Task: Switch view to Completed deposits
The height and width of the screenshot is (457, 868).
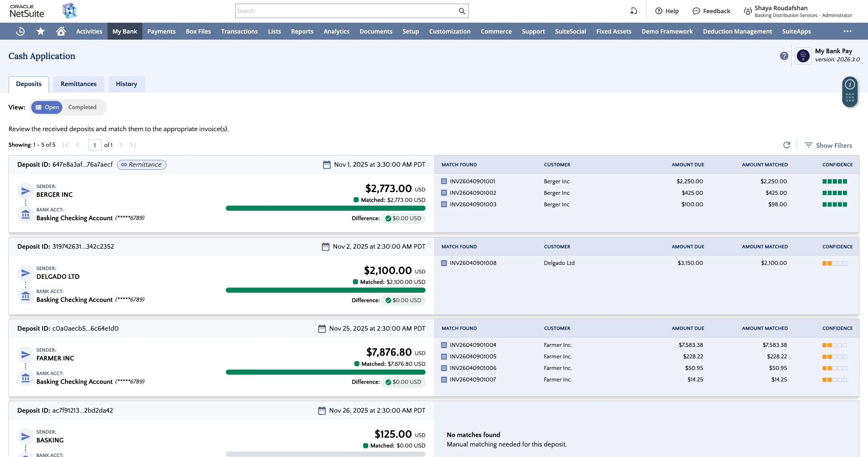Action: click(82, 107)
